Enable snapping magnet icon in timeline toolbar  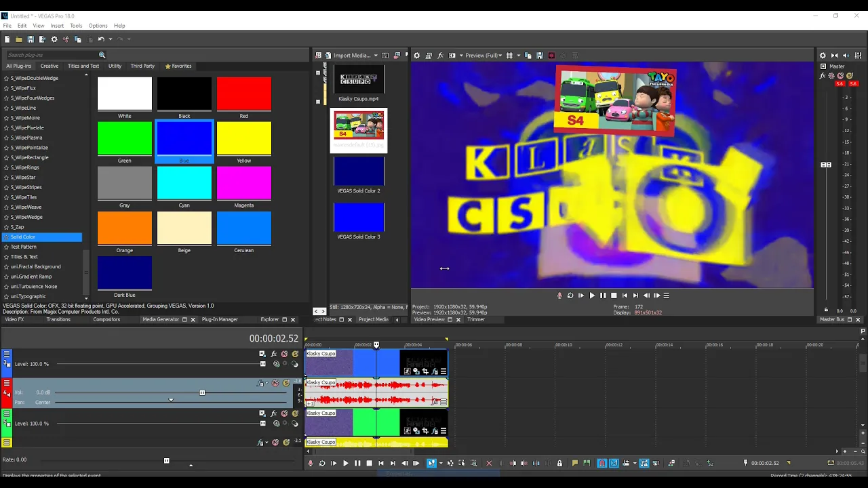coord(601,464)
